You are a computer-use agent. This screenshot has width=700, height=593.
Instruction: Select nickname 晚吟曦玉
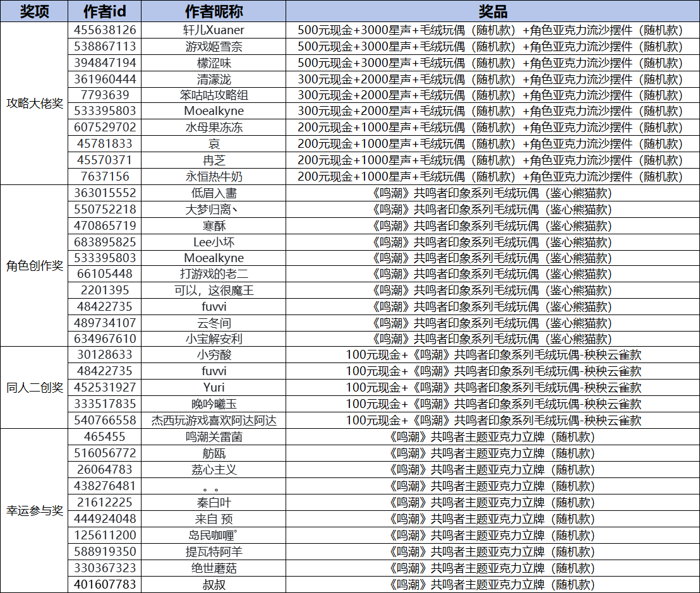click(x=214, y=404)
